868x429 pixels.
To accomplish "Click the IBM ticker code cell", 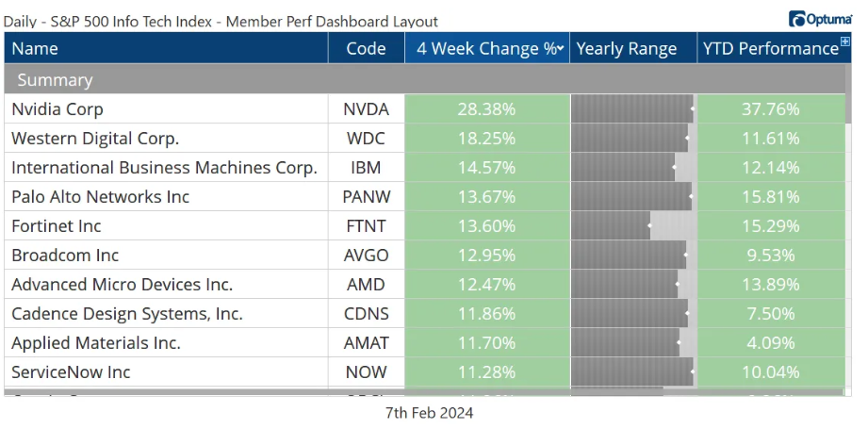I will click(366, 168).
